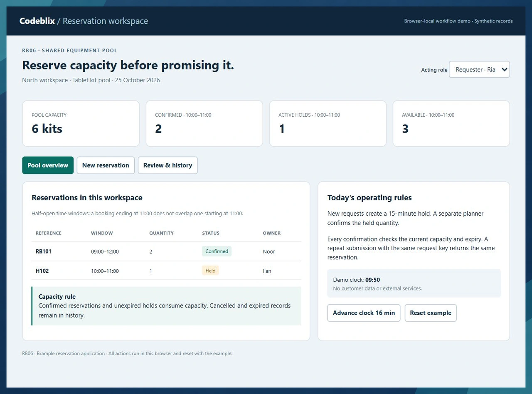Click the Demo clock 09:50 value

click(372, 280)
